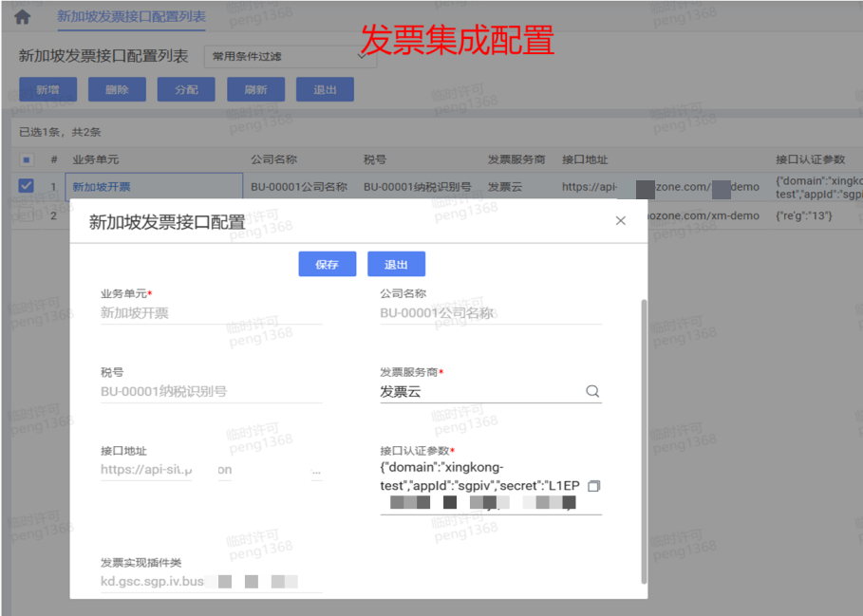Screen dimensions: 863x616
Task: Click the home icon
Action: coord(22,17)
